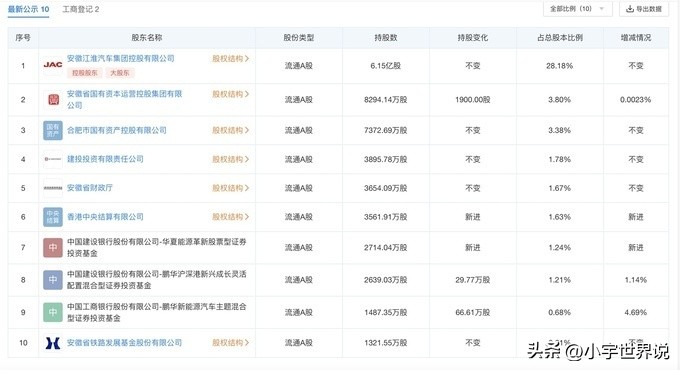This screenshot has height=370, width=680.
Task: Open 安徽江淮汽车集团控股有限公司 link
Action: pos(121,59)
